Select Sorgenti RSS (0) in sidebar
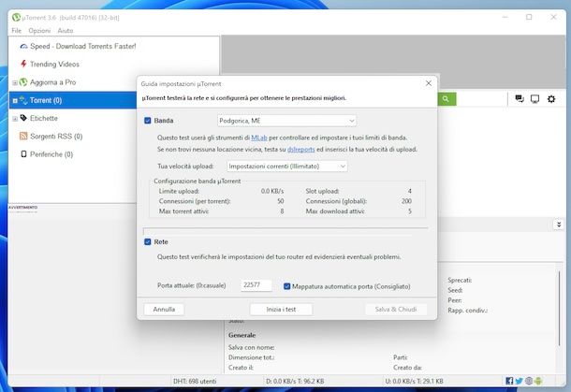 [x=56, y=137]
